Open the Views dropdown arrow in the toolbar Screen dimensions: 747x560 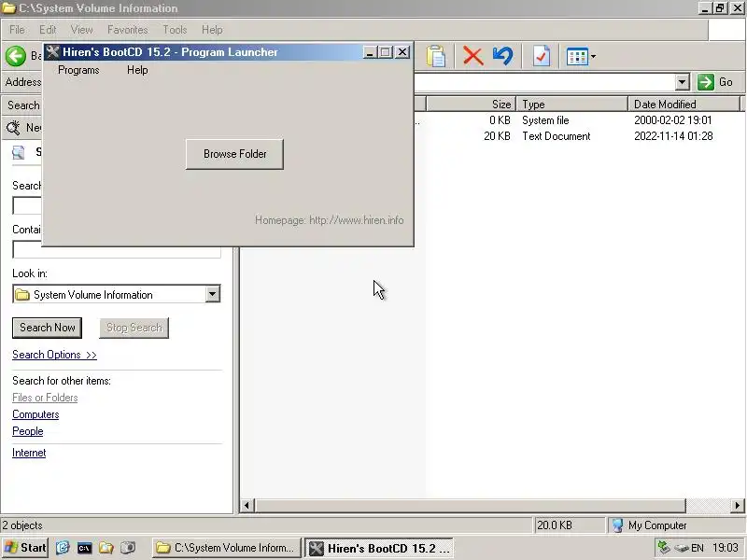tap(593, 56)
